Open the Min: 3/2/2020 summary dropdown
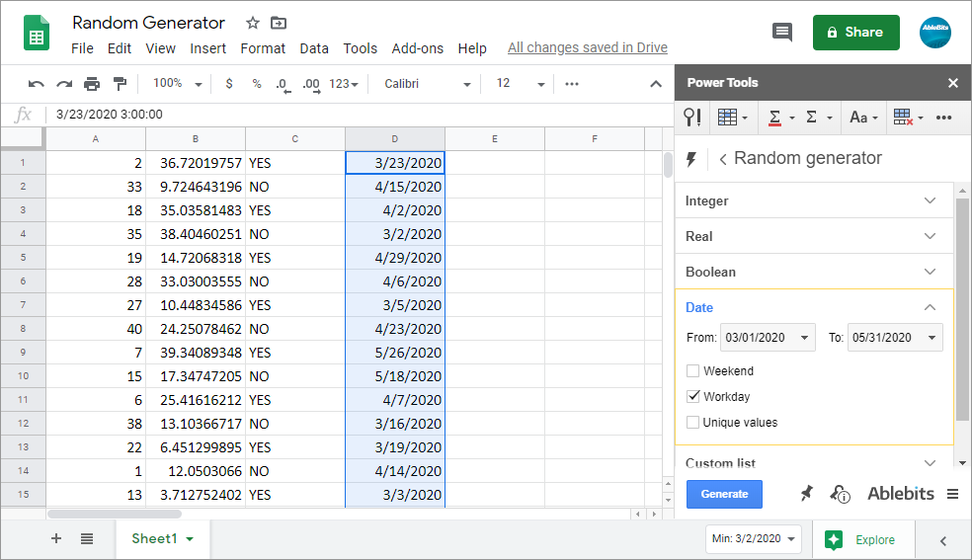The width and height of the screenshot is (972, 560). point(753,539)
